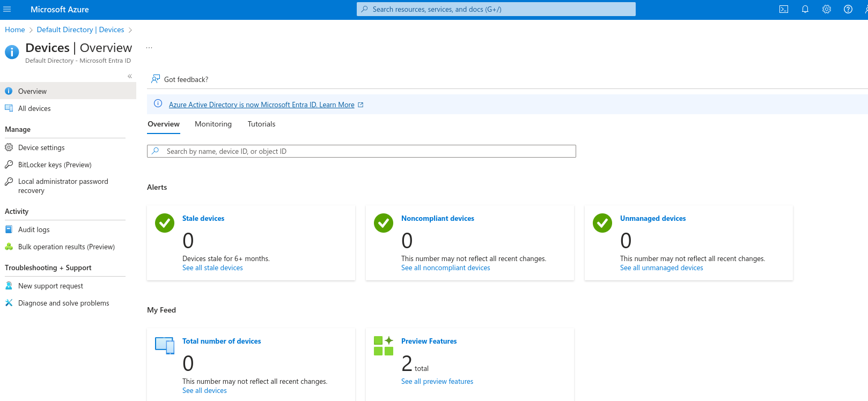Image resolution: width=868 pixels, height=401 pixels.
Task: Open Device settings in sidebar
Action: click(41, 147)
